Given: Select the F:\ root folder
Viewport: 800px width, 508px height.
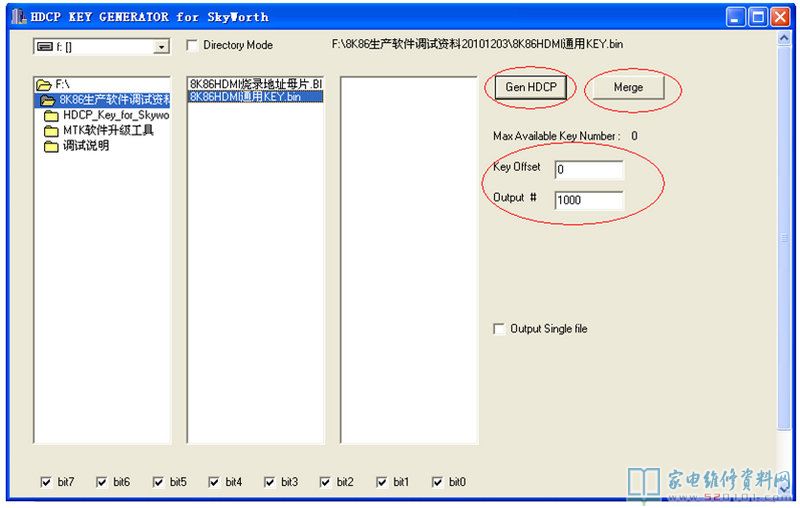Looking at the screenshot, I should (x=102, y=84).
